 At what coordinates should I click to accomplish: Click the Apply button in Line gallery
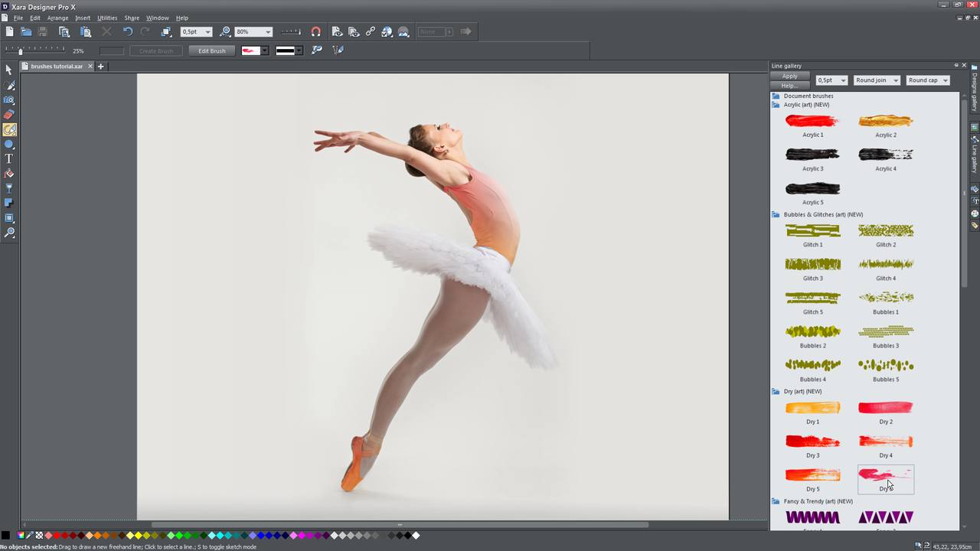[x=789, y=77]
